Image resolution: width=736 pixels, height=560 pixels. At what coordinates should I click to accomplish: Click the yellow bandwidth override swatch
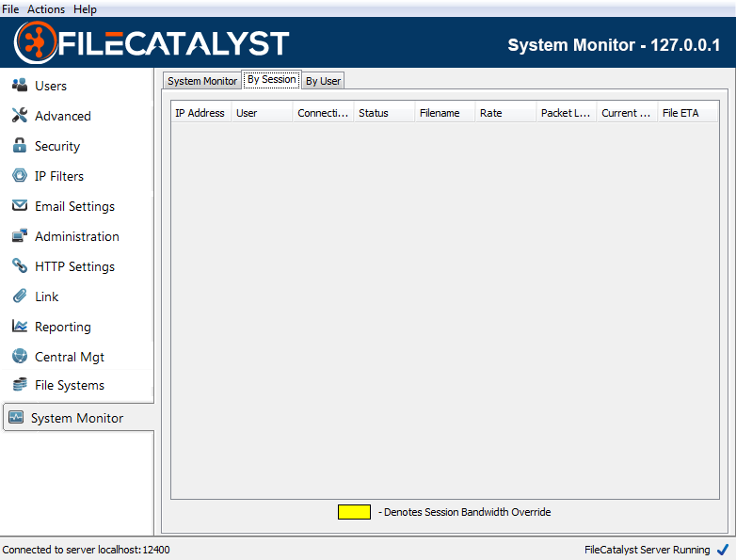pos(354,512)
